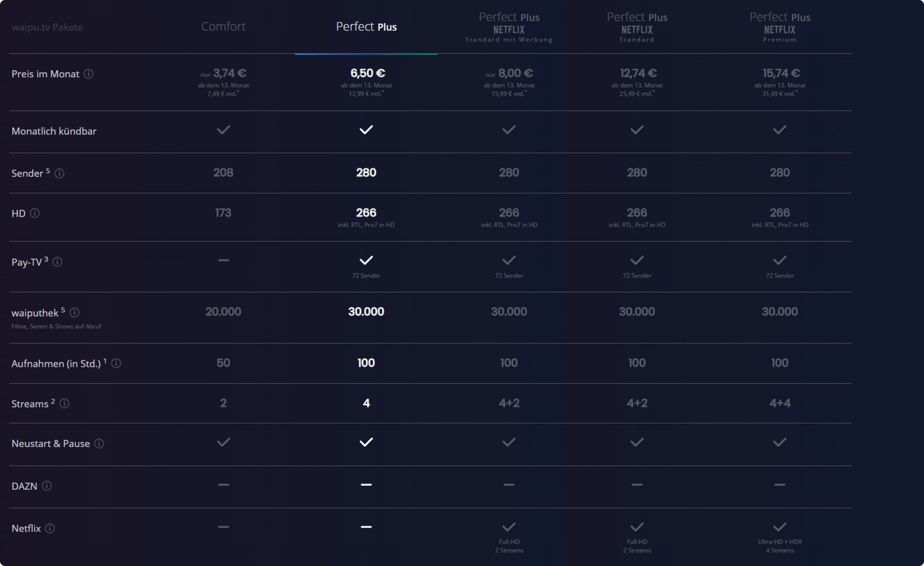The image size is (924, 566).
Task: Select the Comfort package tab
Action: 223,27
